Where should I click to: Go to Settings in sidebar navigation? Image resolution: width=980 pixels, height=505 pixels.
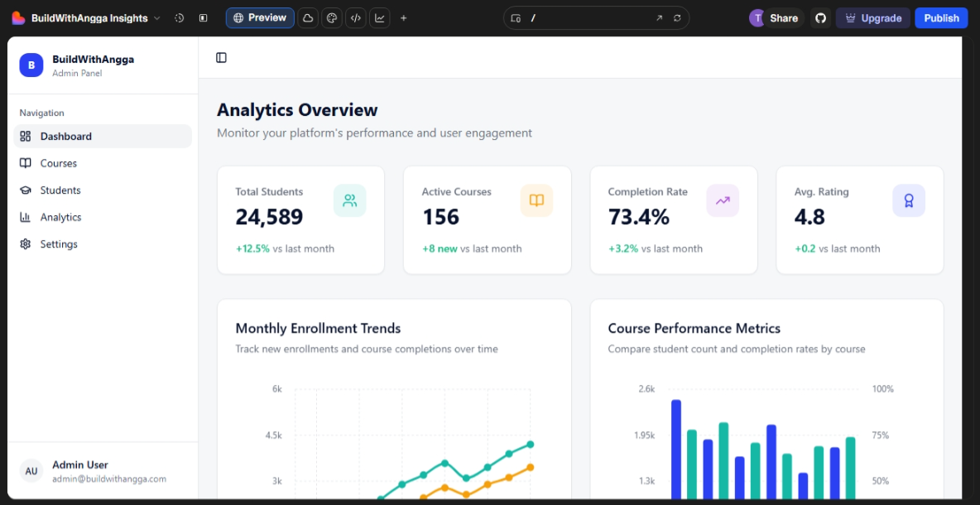tap(59, 244)
